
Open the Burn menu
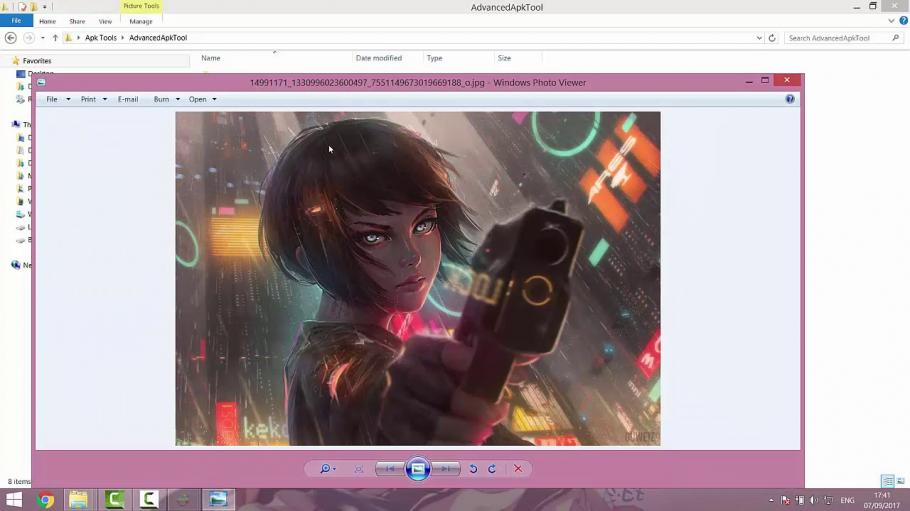(161, 99)
